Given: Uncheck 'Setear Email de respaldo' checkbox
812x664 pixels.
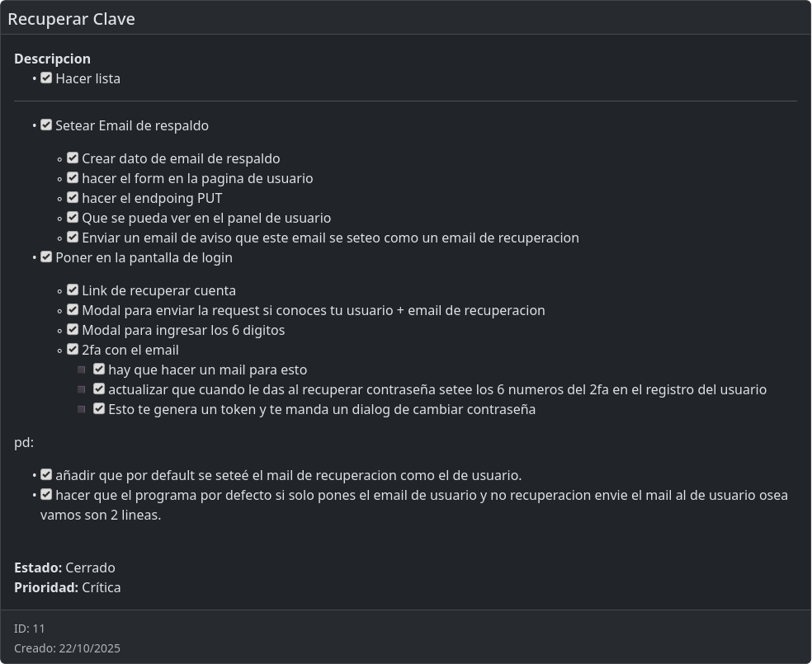Looking at the screenshot, I should coord(46,125).
